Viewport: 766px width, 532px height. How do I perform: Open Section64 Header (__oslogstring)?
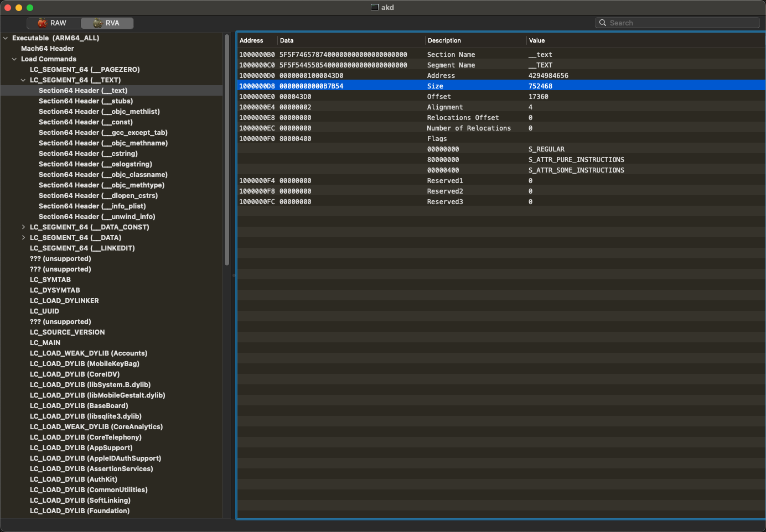point(95,164)
